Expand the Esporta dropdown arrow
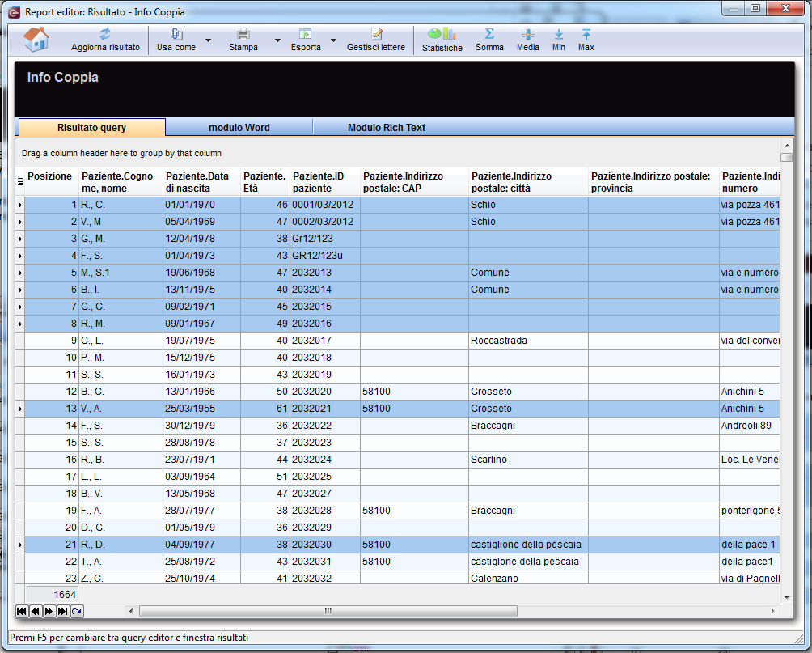Viewport: 812px width, 653px height. pyautogui.click(x=333, y=40)
